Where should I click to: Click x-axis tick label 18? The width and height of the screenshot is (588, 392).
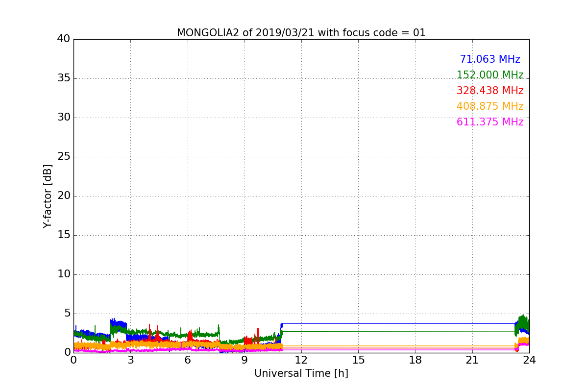tap(416, 360)
